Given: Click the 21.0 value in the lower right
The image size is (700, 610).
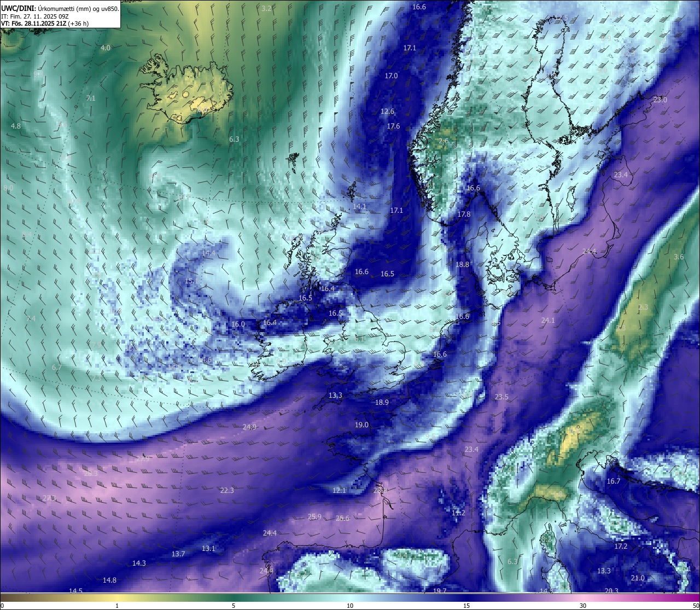Looking at the screenshot, I should tap(638, 578).
